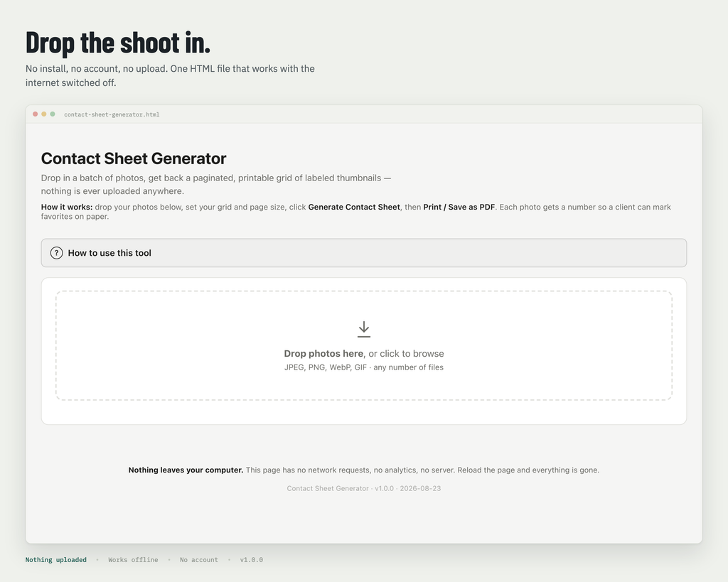Open the dashed photo drop zone to browse
The height and width of the screenshot is (582, 728).
(x=364, y=346)
